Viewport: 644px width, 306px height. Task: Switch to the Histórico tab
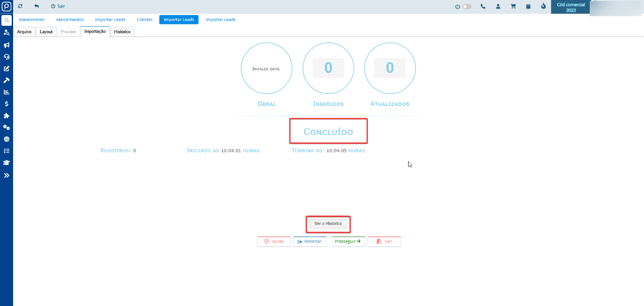(x=122, y=32)
